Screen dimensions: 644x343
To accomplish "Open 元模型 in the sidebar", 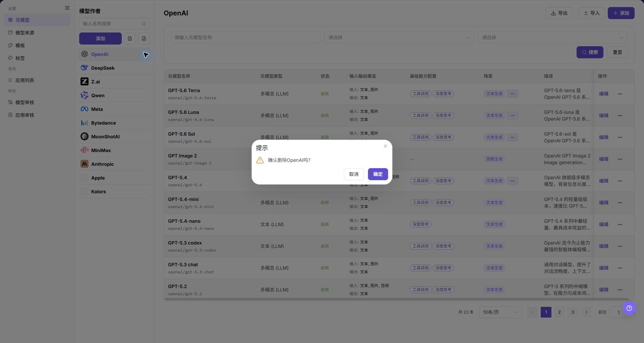I will 37,20.
